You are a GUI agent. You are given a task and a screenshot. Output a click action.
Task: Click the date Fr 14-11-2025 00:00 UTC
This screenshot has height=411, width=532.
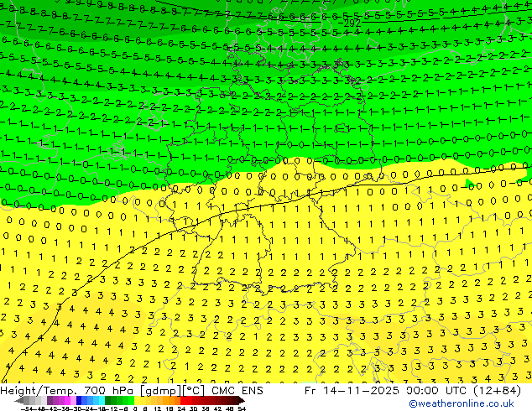tap(384, 390)
